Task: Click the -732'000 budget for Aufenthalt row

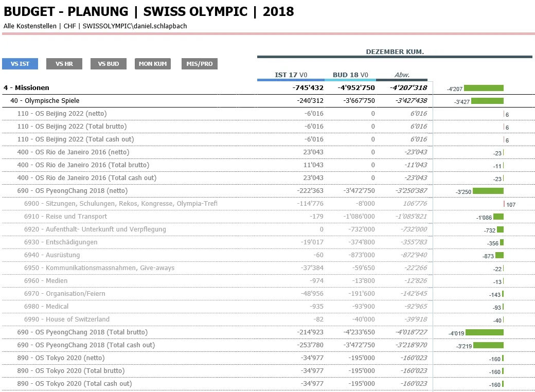Action: click(361, 229)
